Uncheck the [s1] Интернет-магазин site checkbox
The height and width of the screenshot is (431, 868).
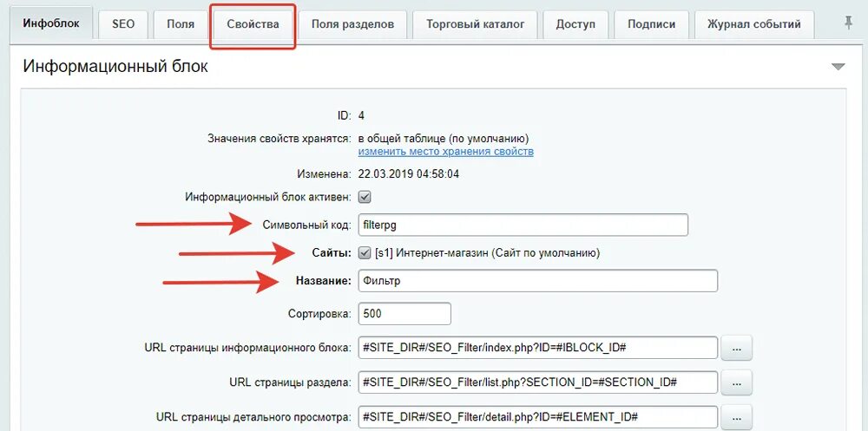[365, 253]
